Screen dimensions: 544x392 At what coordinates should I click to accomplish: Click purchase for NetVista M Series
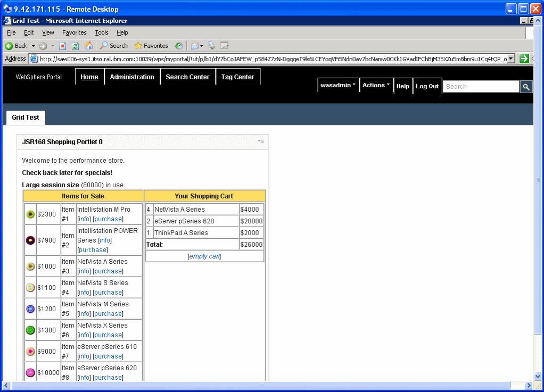pos(108,314)
